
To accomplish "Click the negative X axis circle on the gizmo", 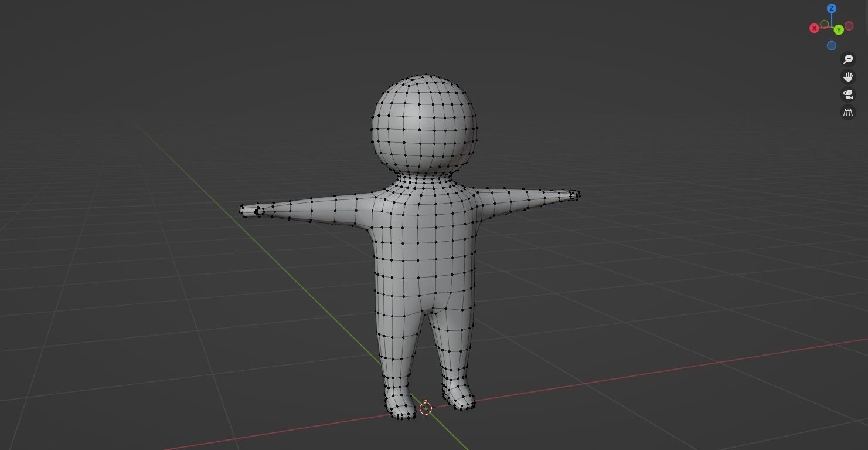I will pos(849,26).
